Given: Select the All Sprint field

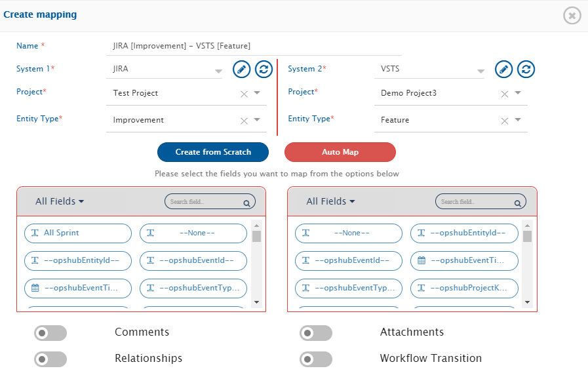Looking at the screenshot, I should 78,233.
